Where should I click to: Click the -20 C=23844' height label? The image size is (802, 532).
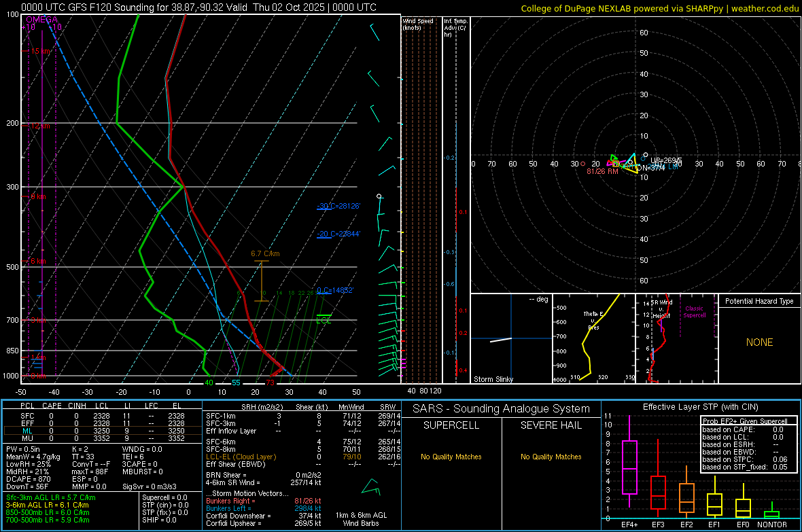pyautogui.click(x=338, y=234)
